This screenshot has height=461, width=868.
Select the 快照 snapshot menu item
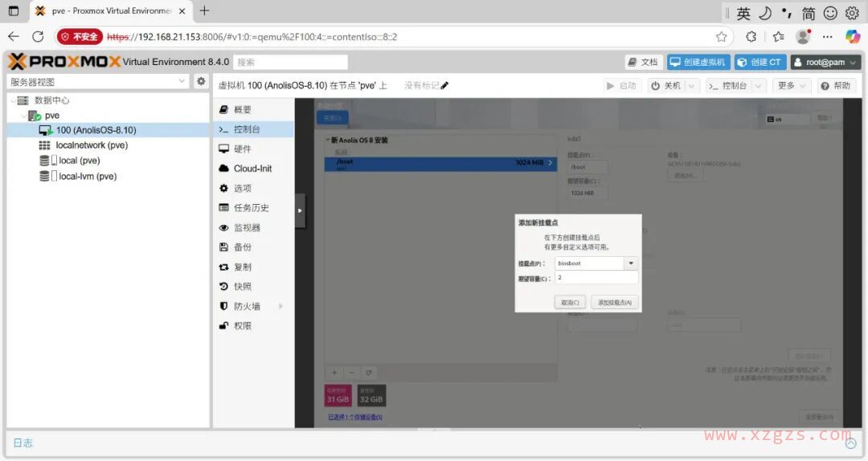click(x=242, y=287)
